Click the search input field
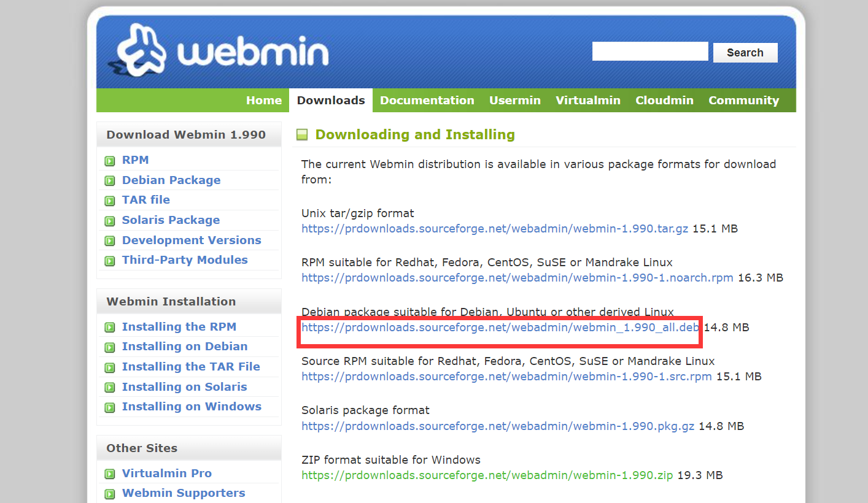868x503 pixels. [649, 51]
